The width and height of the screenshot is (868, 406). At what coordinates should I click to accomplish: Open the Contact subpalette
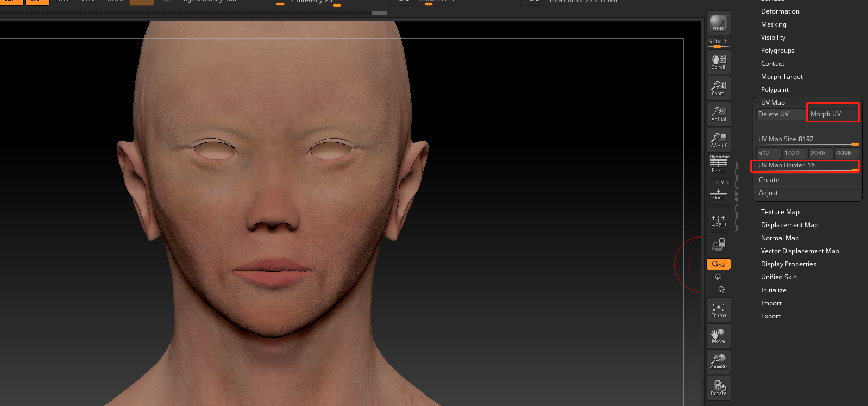[x=772, y=64]
